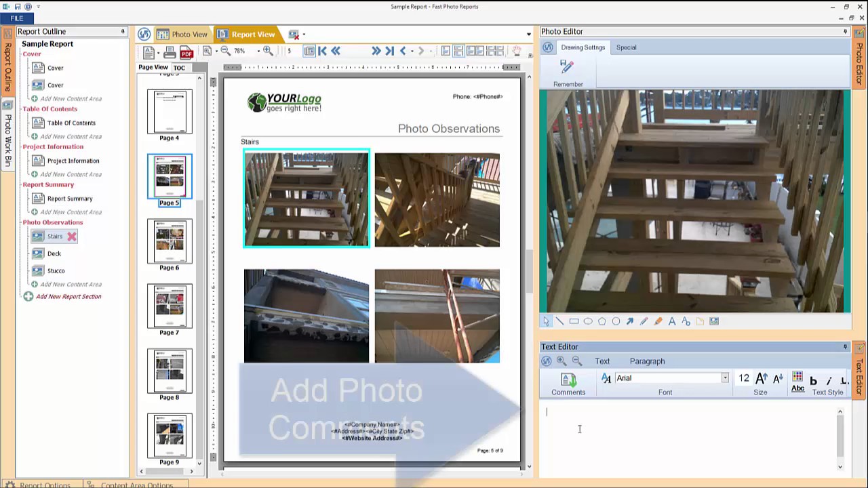Viewport: 868px width, 488px height.
Task: Select the pencil freehand tool
Action: pos(644,321)
